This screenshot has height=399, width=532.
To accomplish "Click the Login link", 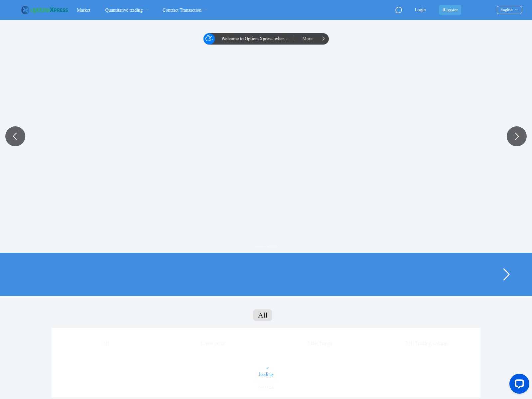I will click(x=420, y=10).
